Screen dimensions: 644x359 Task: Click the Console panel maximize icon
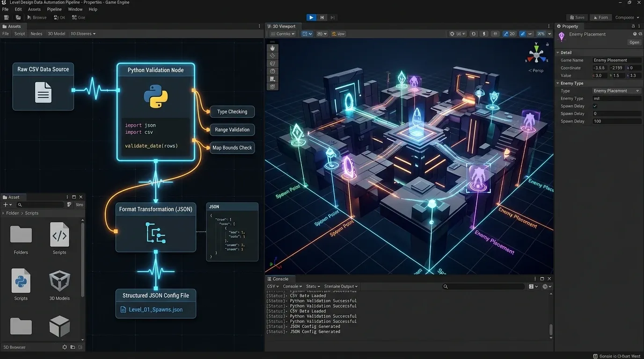tap(542, 279)
